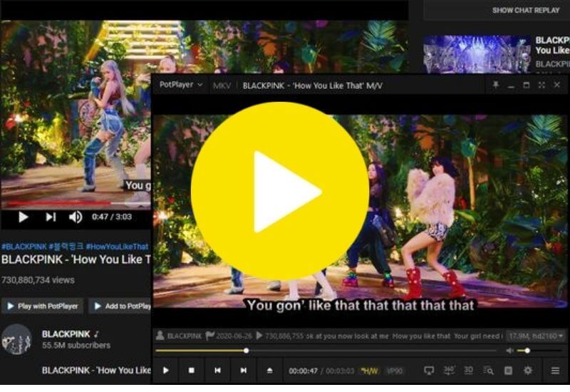Skip to previous track in PotPlayer
The image size is (570, 392).
217,371
